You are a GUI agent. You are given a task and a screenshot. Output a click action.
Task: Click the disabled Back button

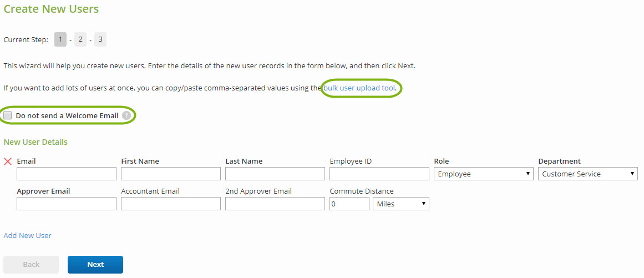point(31,265)
